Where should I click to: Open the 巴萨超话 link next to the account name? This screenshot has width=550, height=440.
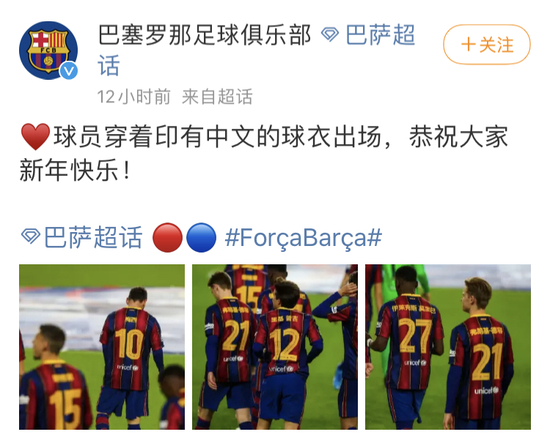[380, 35]
